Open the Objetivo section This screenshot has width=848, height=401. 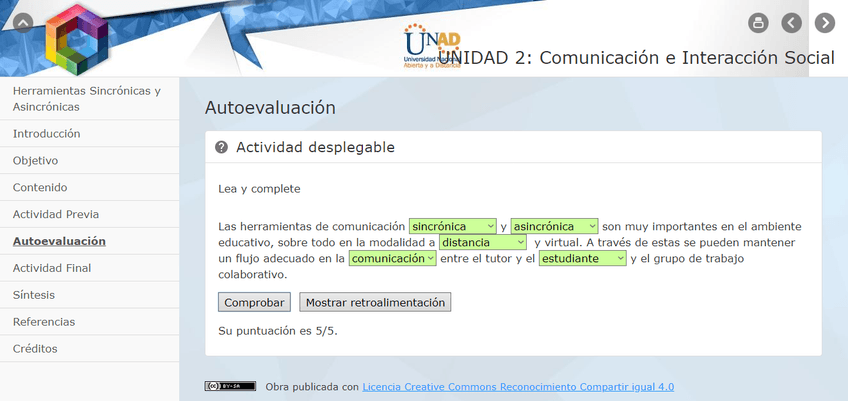89,161
